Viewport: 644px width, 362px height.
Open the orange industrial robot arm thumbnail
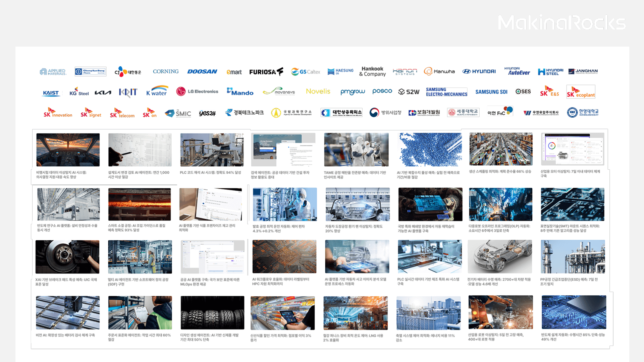point(500,312)
